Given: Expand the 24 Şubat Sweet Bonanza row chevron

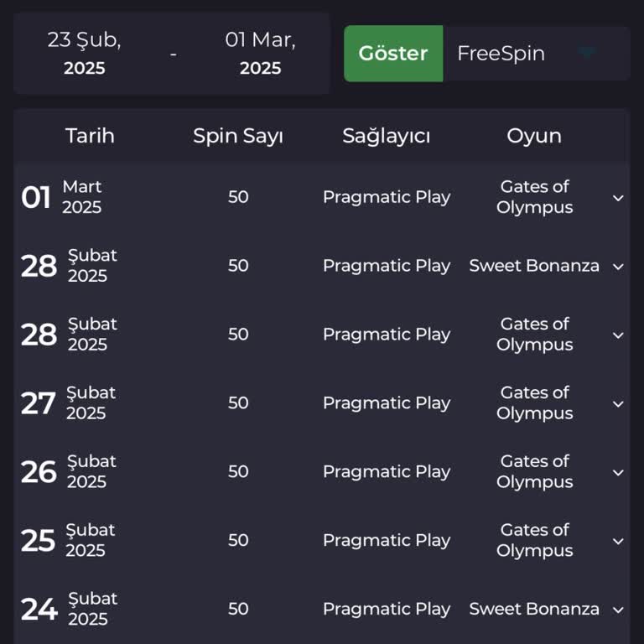Looking at the screenshot, I should click(x=618, y=610).
